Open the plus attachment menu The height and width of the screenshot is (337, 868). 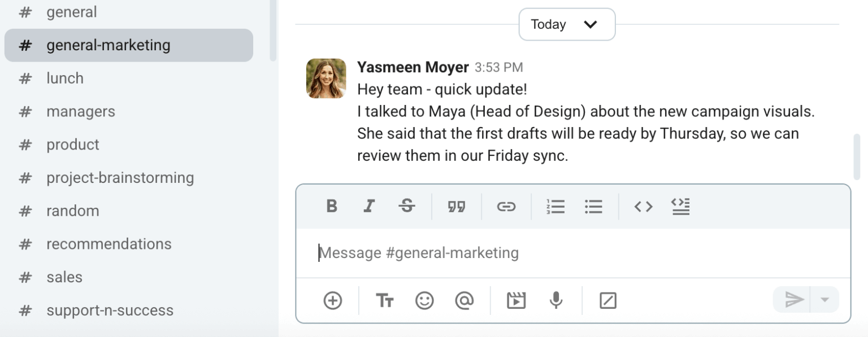[333, 300]
